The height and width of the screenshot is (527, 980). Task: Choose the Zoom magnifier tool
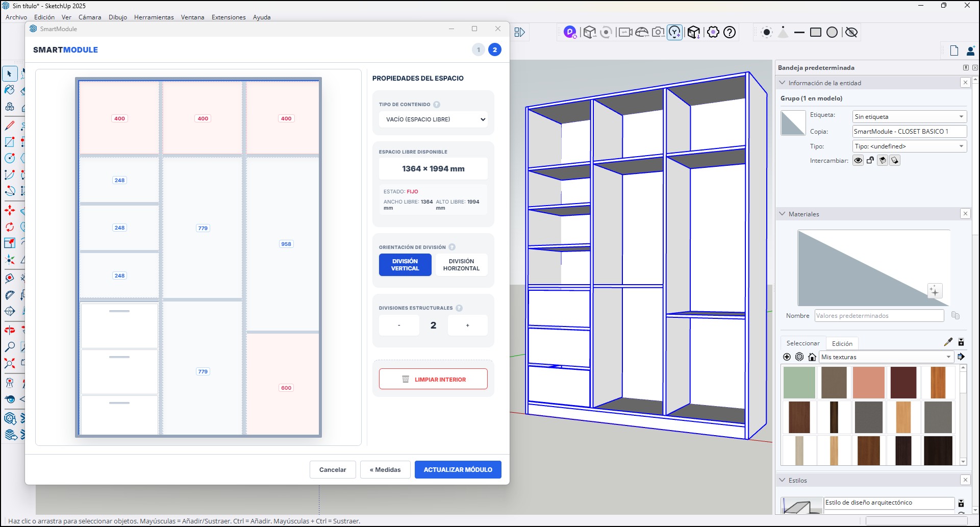pyautogui.click(x=10, y=347)
